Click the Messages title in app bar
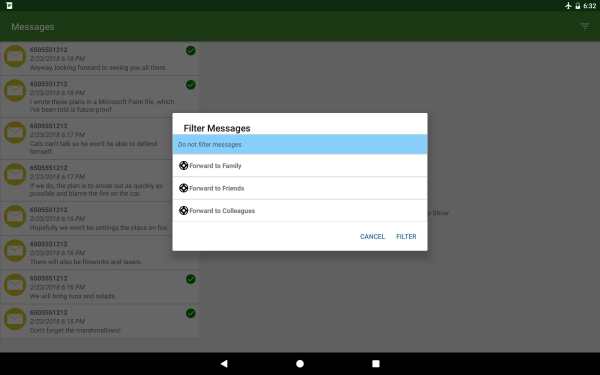Image resolution: width=600 pixels, height=375 pixels. pyautogui.click(x=33, y=27)
